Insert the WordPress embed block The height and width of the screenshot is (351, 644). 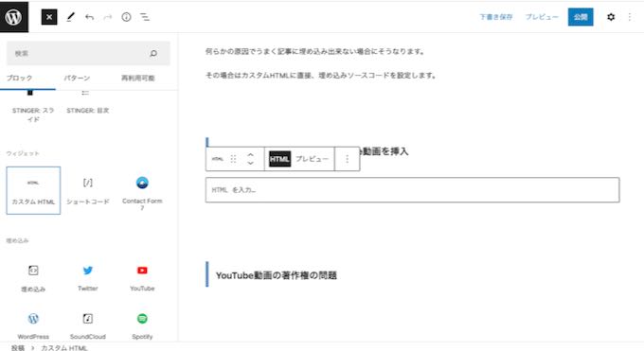tap(33, 326)
